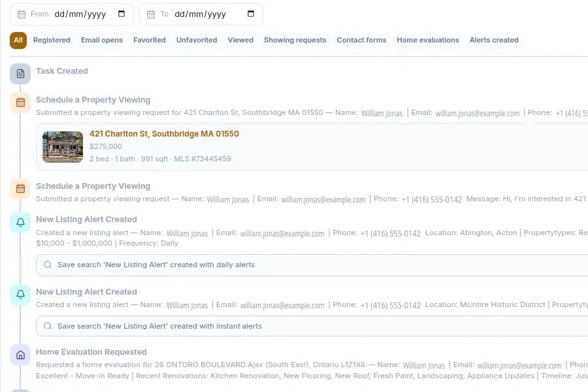The width and height of the screenshot is (588, 392).
Task: Open saved search created with daily alerts
Action: tap(312, 265)
